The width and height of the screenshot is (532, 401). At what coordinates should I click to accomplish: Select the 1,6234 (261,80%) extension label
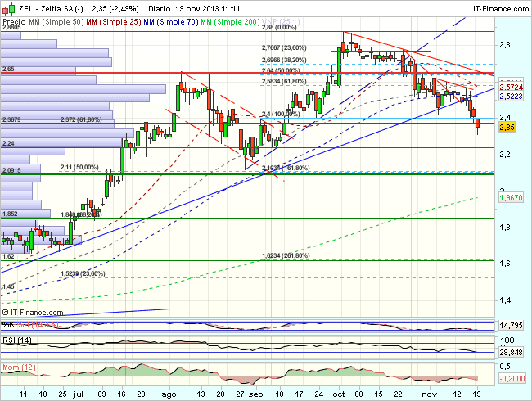pos(286,256)
